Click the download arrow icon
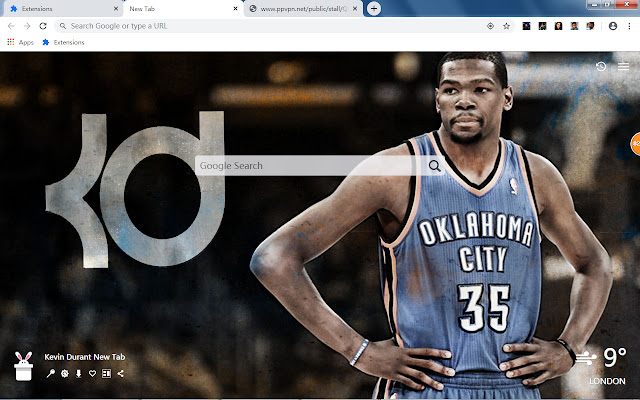Viewport: 640px width, 400px height. 78,373
